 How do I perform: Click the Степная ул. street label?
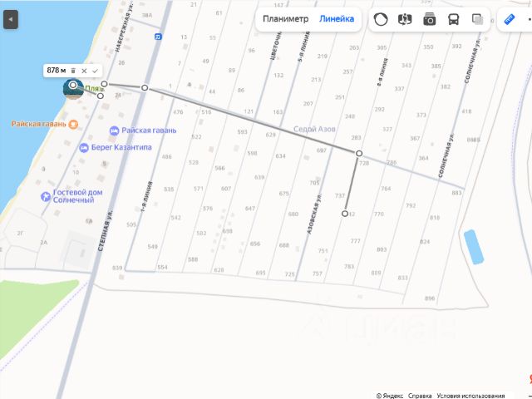click(106, 230)
